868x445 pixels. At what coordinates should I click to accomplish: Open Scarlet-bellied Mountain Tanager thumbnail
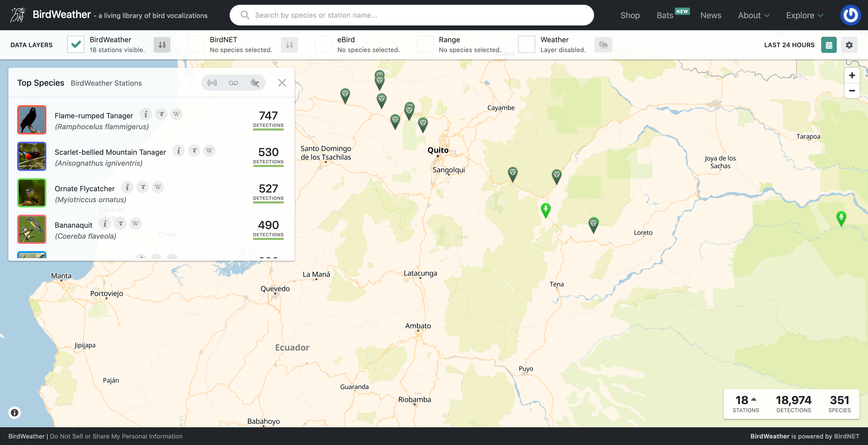(32, 156)
